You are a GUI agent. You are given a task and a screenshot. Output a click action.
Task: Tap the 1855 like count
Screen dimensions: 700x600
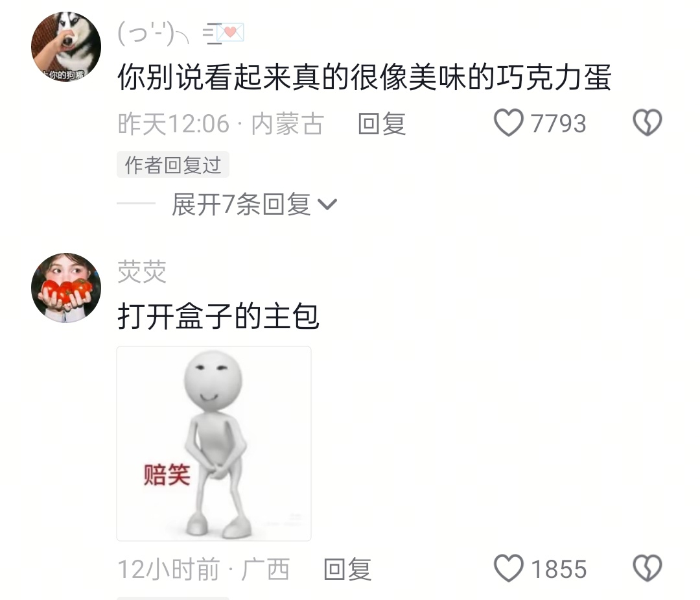(559, 569)
